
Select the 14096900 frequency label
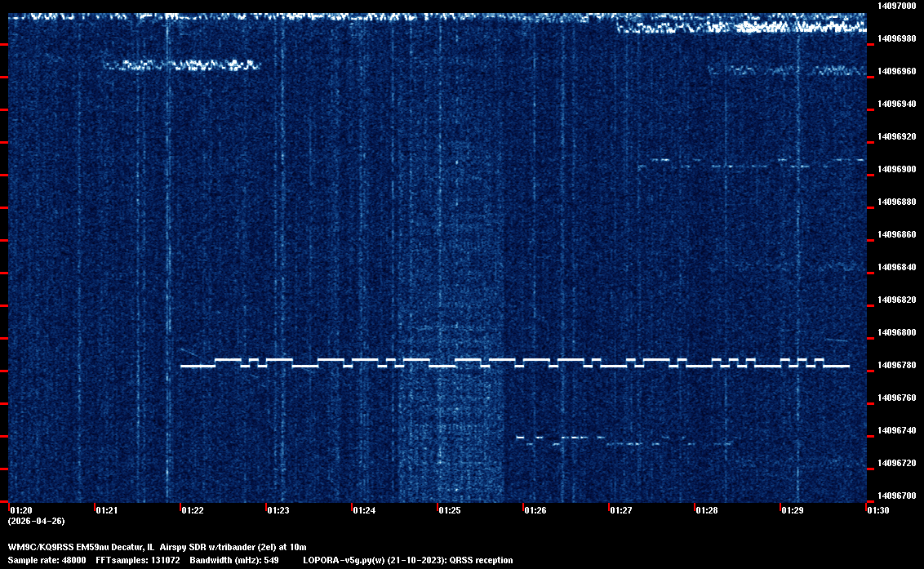pos(896,169)
